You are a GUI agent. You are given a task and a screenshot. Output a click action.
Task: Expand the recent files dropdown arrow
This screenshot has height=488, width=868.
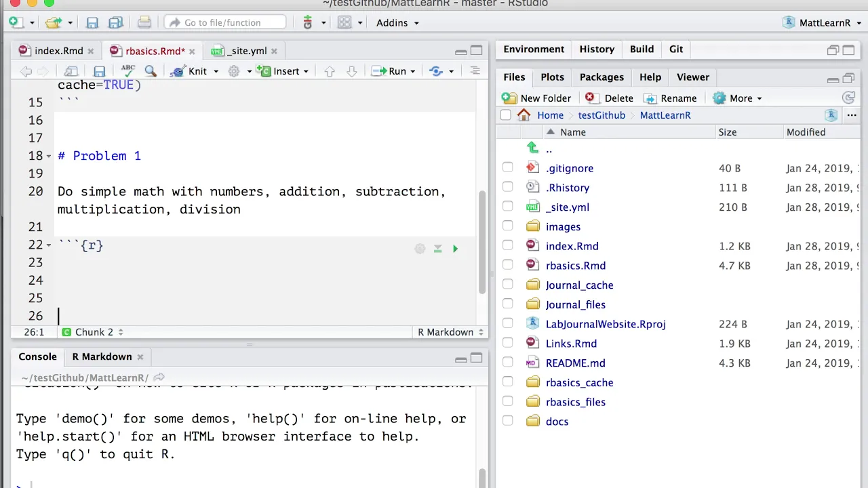pos(70,23)
